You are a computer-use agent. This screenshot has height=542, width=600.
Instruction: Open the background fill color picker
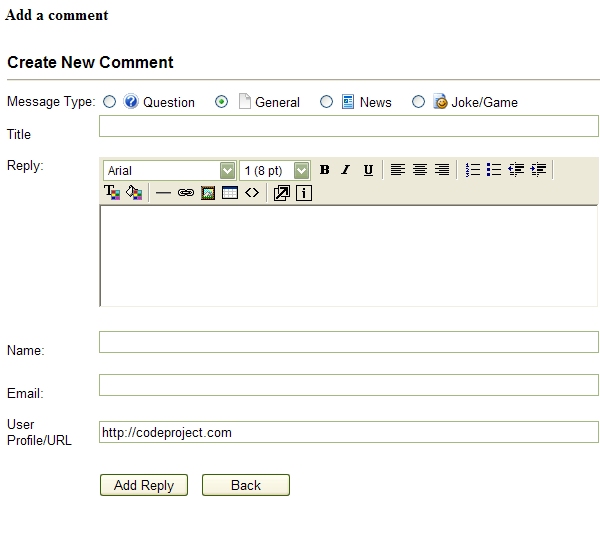tap(134, 193)
